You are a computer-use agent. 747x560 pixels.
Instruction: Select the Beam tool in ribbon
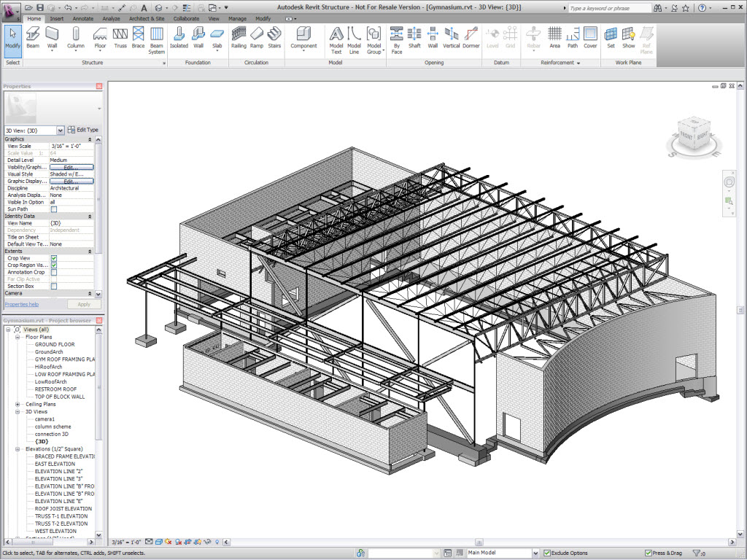(x=33, y=36)
